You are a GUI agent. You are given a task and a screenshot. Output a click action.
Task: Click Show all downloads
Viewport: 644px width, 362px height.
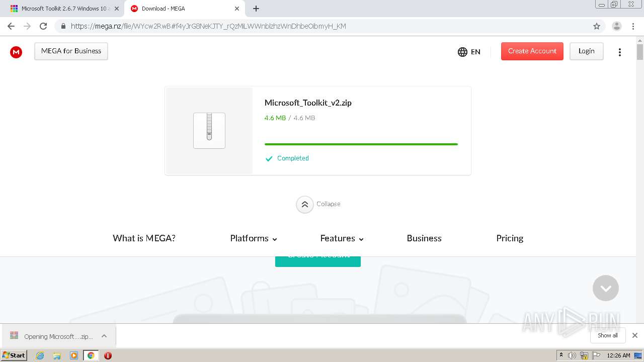[x=607, y=335]
